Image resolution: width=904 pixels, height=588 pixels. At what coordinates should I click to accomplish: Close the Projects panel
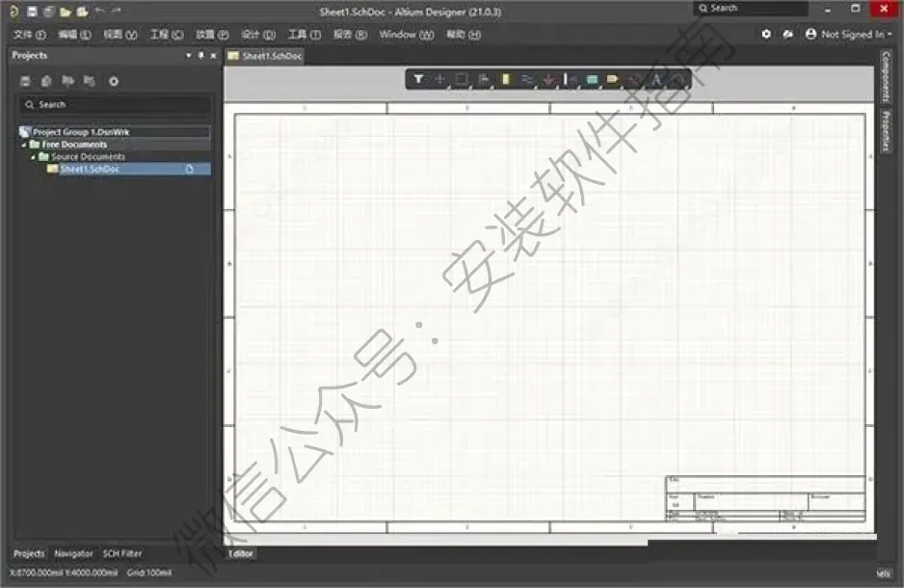(213, 55)
